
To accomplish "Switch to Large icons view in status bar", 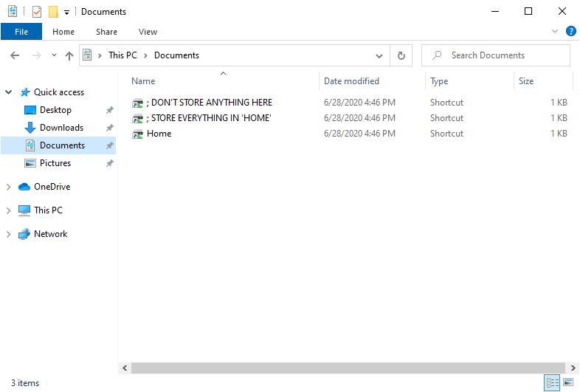I will point(568,382).
